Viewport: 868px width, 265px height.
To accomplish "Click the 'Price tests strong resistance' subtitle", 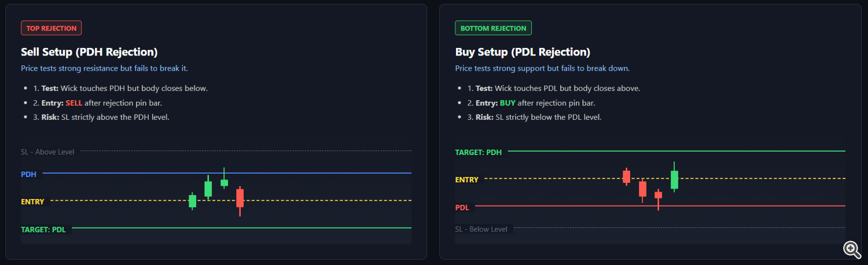I will click(x=104, y=68).
